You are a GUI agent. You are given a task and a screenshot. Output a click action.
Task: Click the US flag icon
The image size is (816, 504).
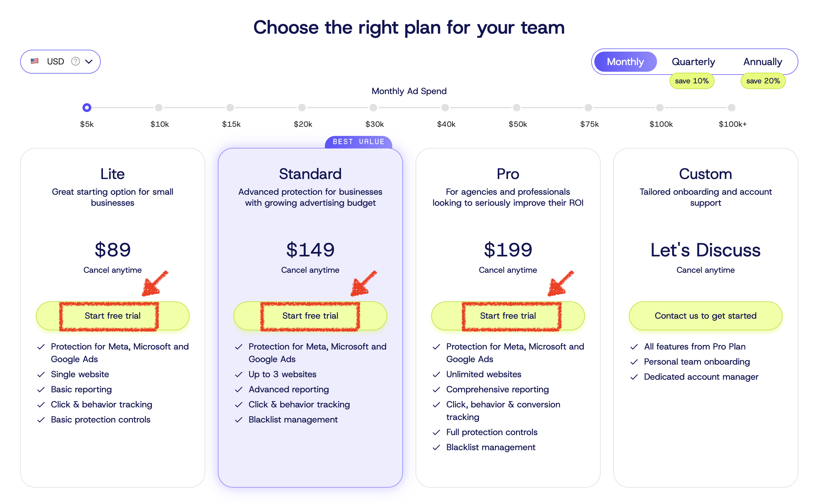click(x=35, y=61)
